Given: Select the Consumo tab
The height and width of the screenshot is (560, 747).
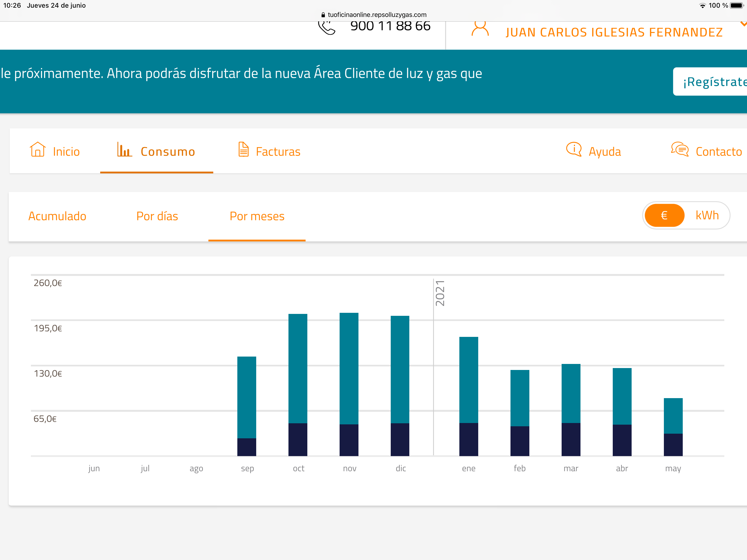Looking at the screenshot, I should point(156,151).
